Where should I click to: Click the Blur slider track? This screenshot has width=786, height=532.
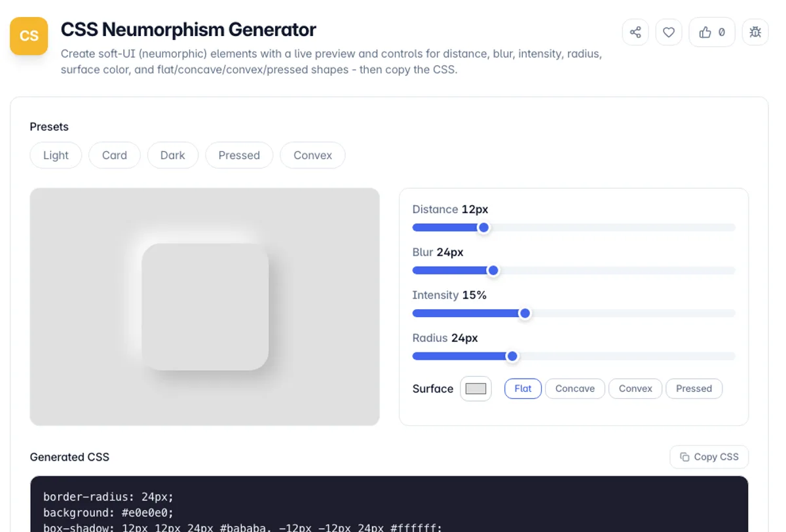(x=574, y=271)
